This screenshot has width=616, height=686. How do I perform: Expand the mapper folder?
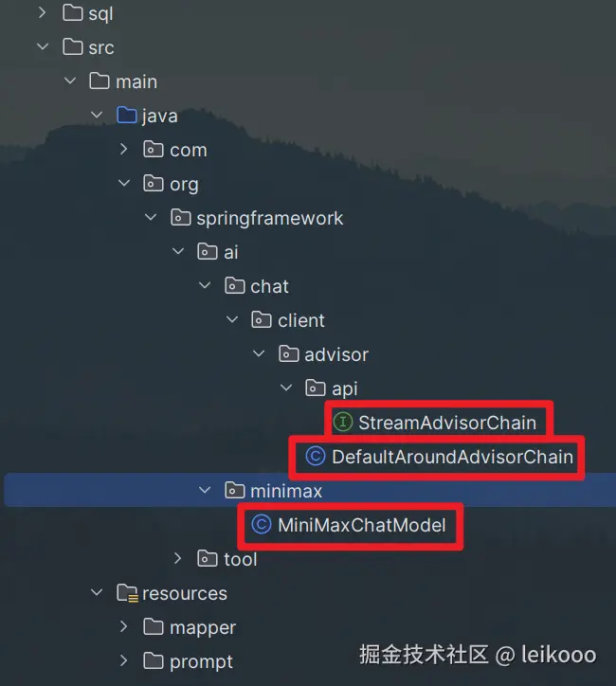click(x=124, y=626)
